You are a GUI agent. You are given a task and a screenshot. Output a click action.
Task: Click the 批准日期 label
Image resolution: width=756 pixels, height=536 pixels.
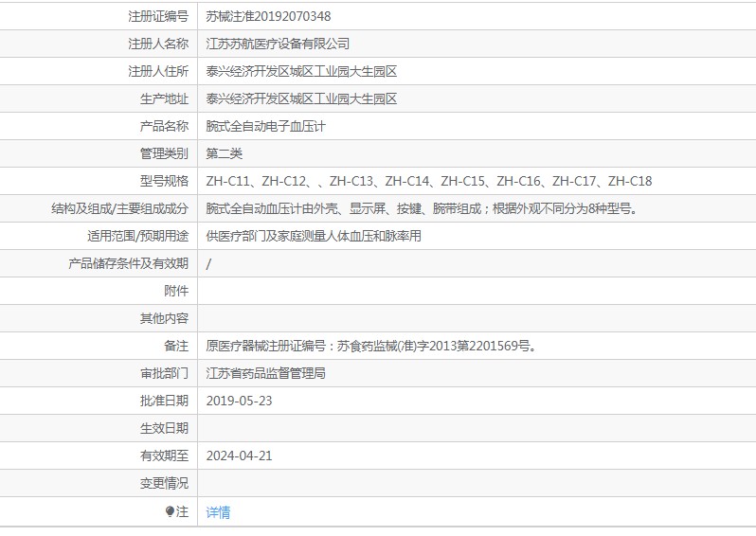[x=164, y=401]
